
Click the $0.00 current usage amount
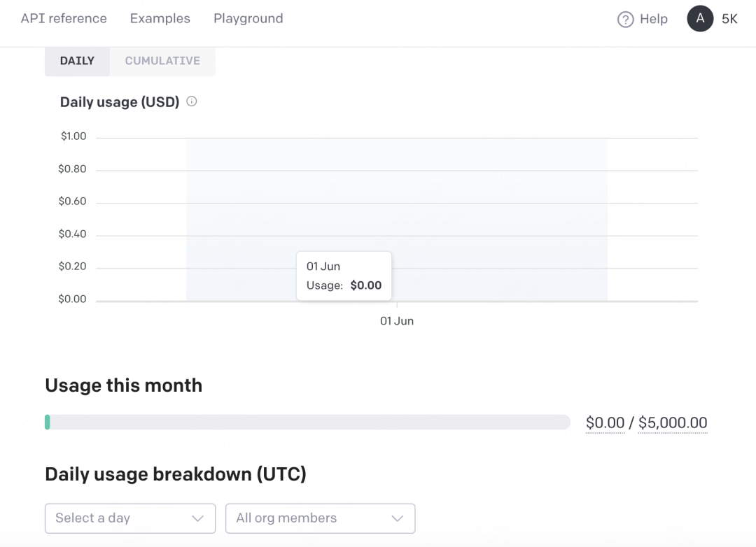(x=605, y=422)
